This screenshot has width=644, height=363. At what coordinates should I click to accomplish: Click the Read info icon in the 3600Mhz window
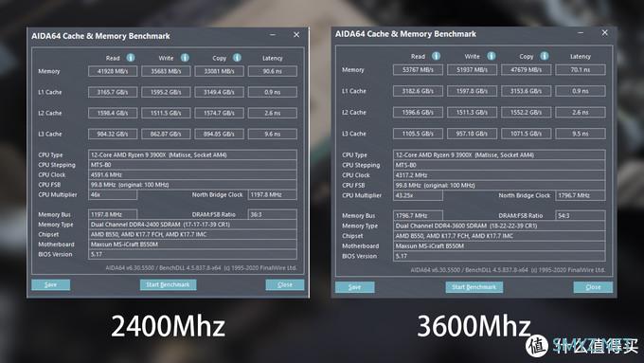click(x=437, y=56)
